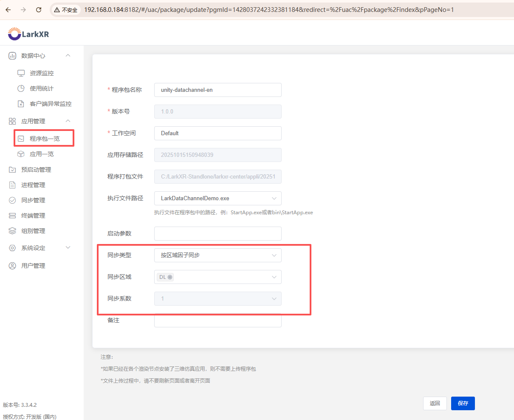Collapse the data center (数据中心) menu section
Screen dimensions: 514x420
pyautogui.click(x=68, y=56)
